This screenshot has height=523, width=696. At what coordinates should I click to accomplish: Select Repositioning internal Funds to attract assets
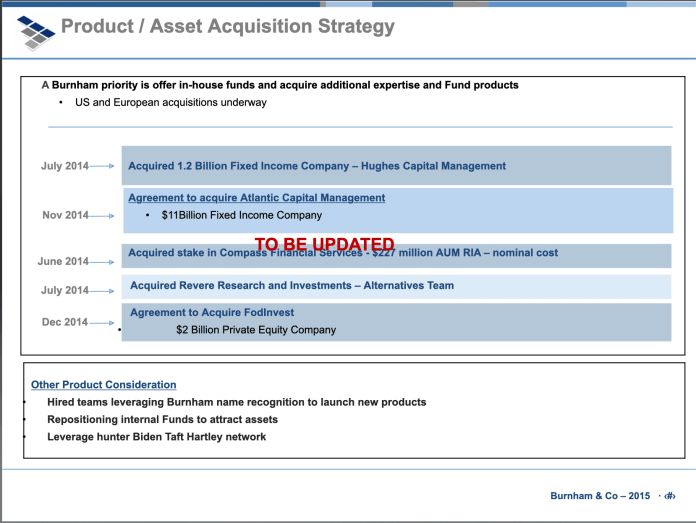pyautogui.click(x=162, y=420)
